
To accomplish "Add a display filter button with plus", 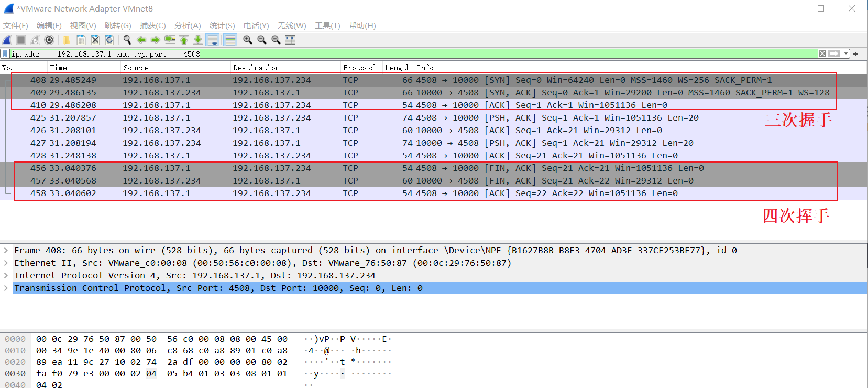I will pyautogui.click(x=855, y=54).
